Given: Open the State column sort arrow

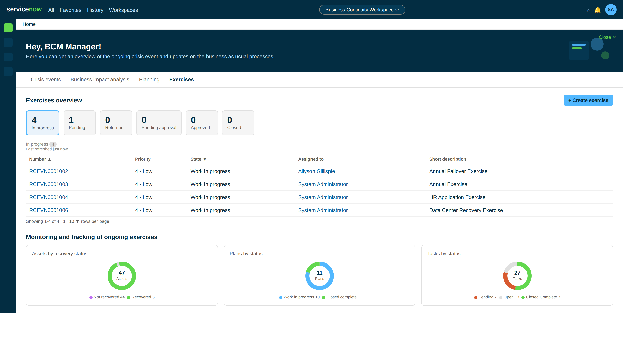Looking at the screenshot, I should [x=205, y=159].
